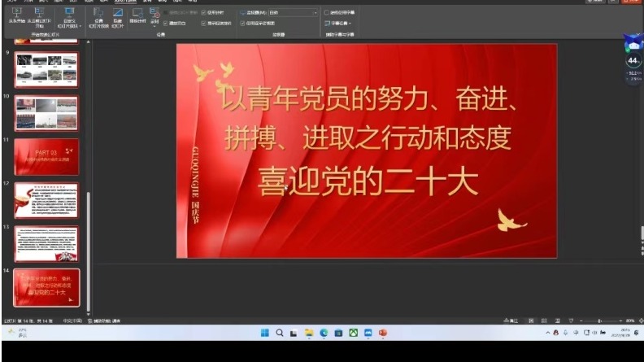The image size is (644, 362).
Task: Open the Windows Start menu
Action: click(x=264, y=334)
